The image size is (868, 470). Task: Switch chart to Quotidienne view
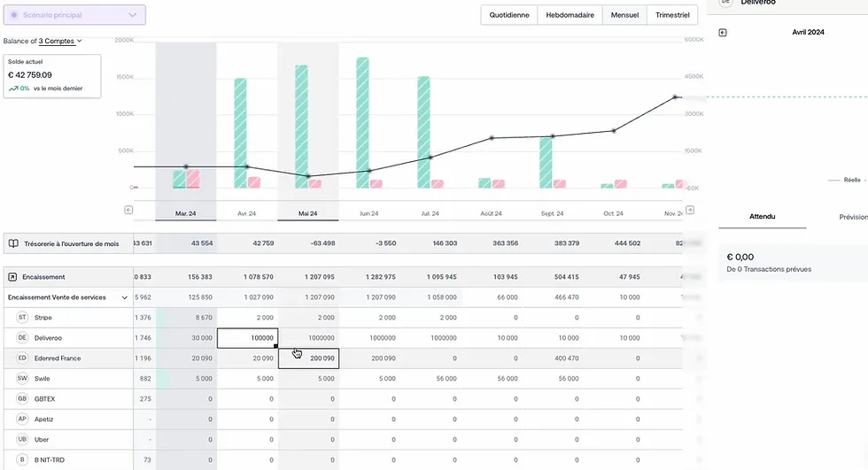(x=510, y=15)
